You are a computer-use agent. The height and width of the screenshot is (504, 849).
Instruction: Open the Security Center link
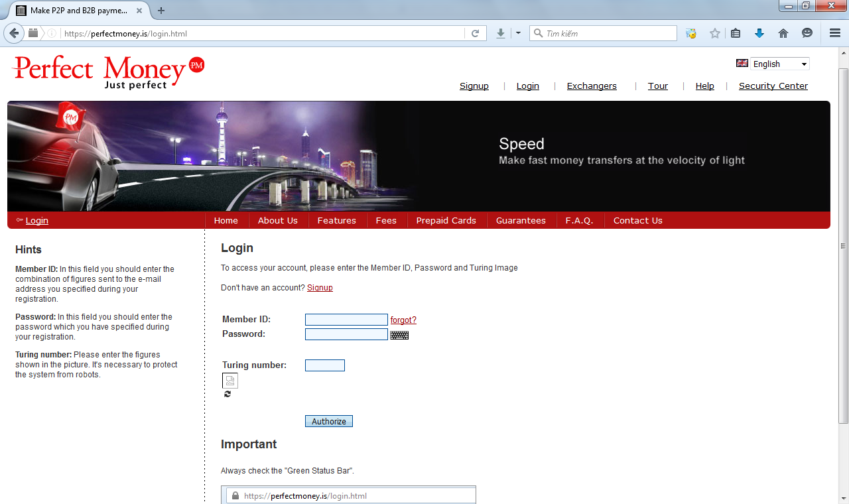click(773, 86)
